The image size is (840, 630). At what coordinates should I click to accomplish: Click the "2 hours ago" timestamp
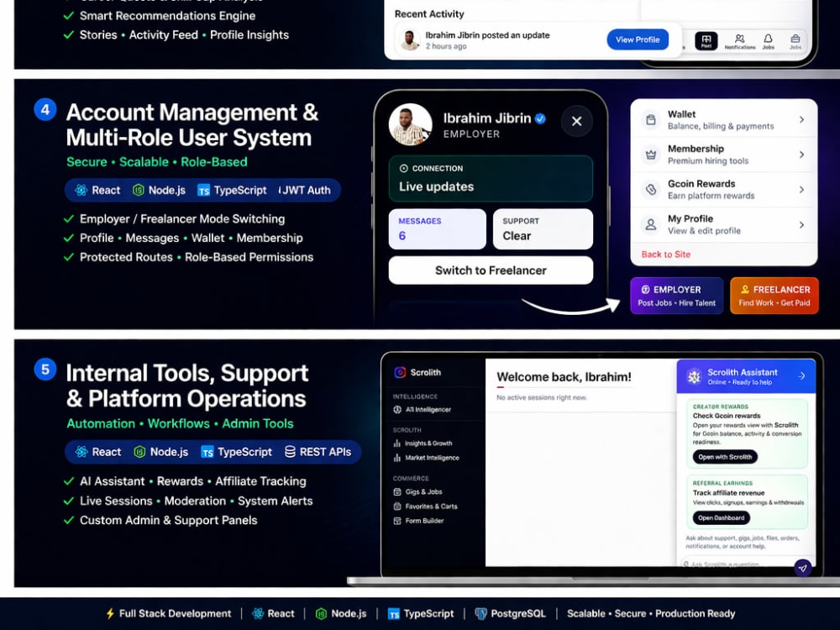pos(446,46)
